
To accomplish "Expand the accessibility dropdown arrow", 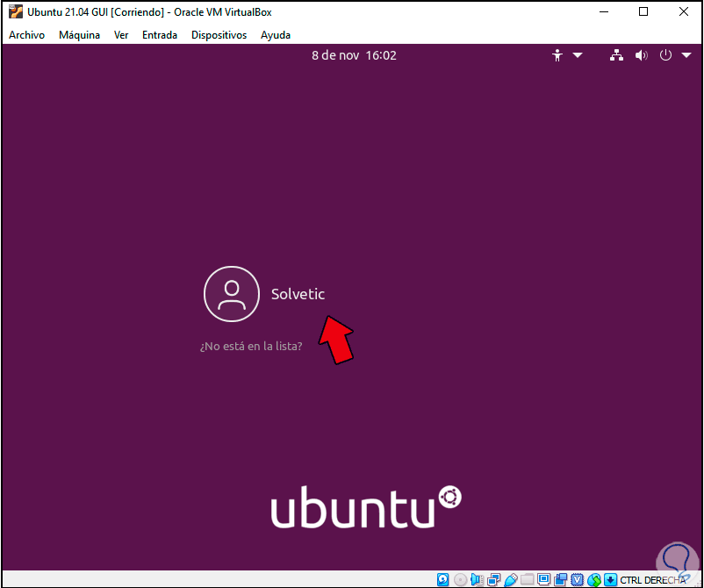I will pos(578,55).
